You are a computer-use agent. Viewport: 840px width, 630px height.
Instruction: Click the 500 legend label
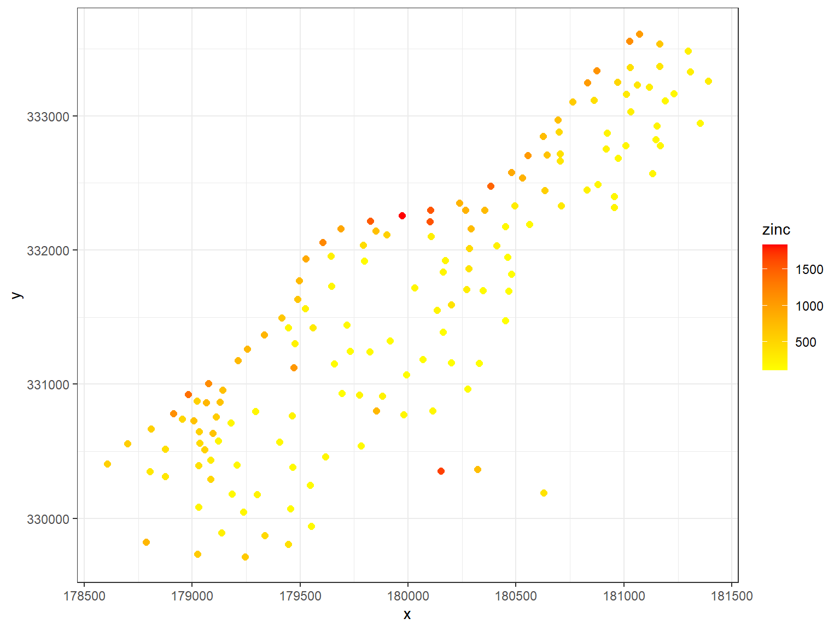pyautogui.click(x=806, y=342)
